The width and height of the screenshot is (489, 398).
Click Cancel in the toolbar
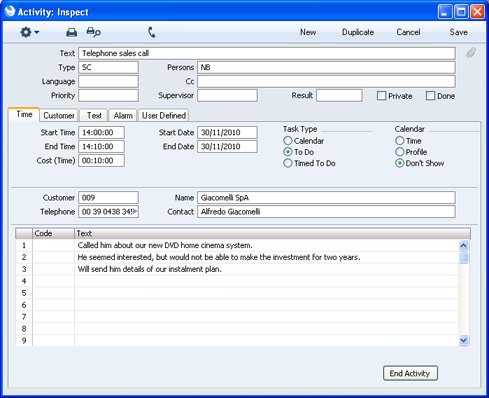[408, 32]
